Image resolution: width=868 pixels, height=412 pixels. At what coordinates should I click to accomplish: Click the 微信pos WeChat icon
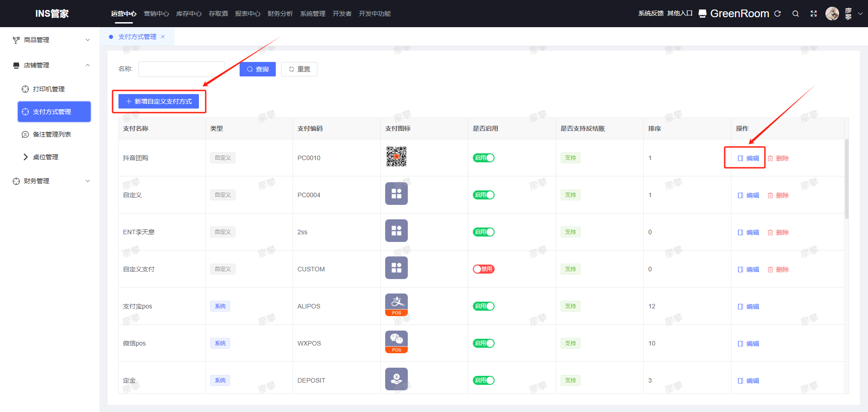(396, 342)
